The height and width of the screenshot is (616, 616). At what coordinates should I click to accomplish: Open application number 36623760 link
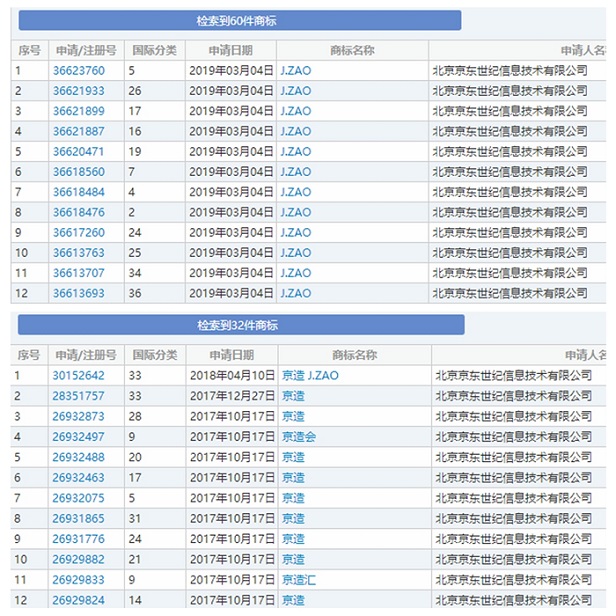click(x=78, y=71)
